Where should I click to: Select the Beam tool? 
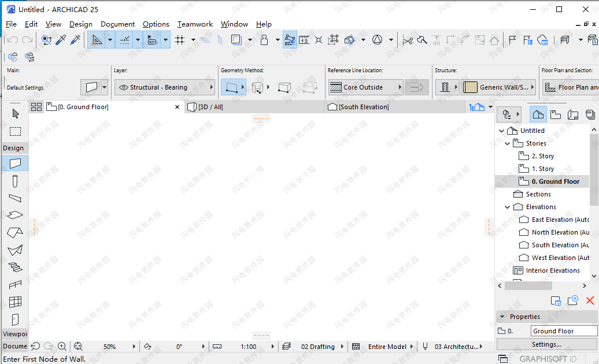coord(15,198)
